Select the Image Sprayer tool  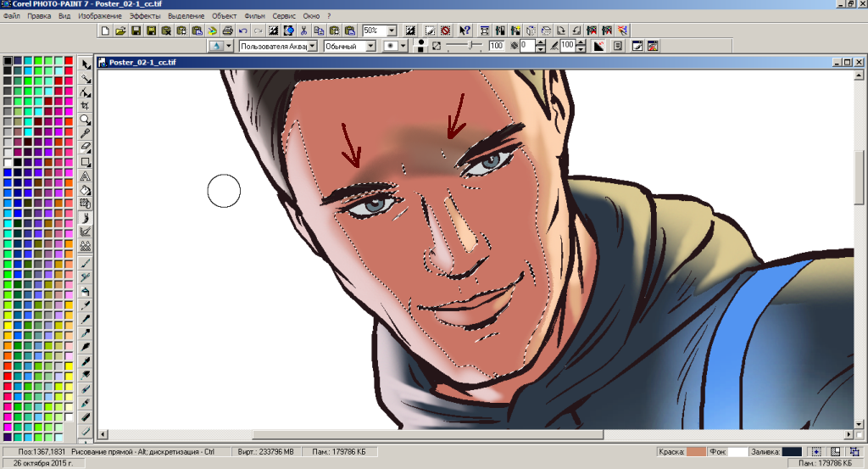tap(86, 246)
